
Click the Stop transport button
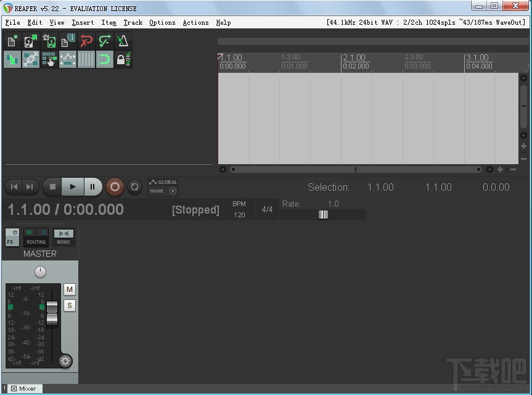tap(52, 187)
